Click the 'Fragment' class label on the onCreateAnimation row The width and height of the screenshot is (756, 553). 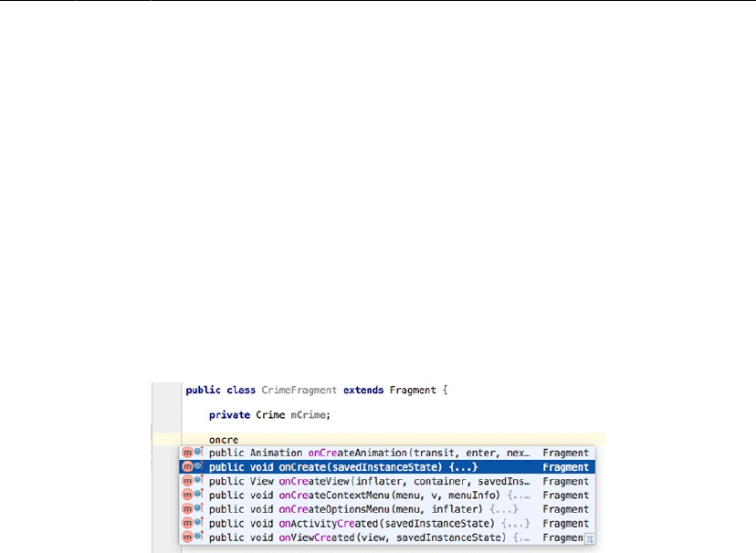(x=565, y=453)
